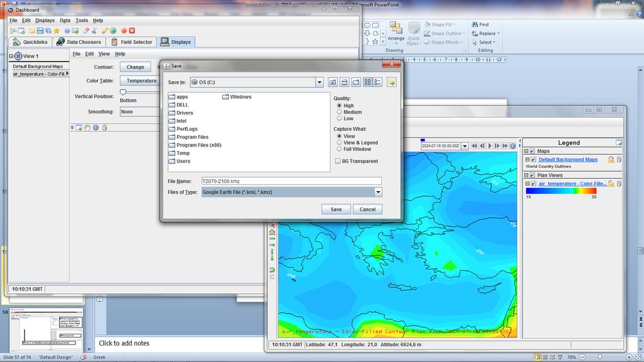Open the Data menu in Dashboard
Screen dimensions: 644x362
pyautogui.click(x=65, y=21)
